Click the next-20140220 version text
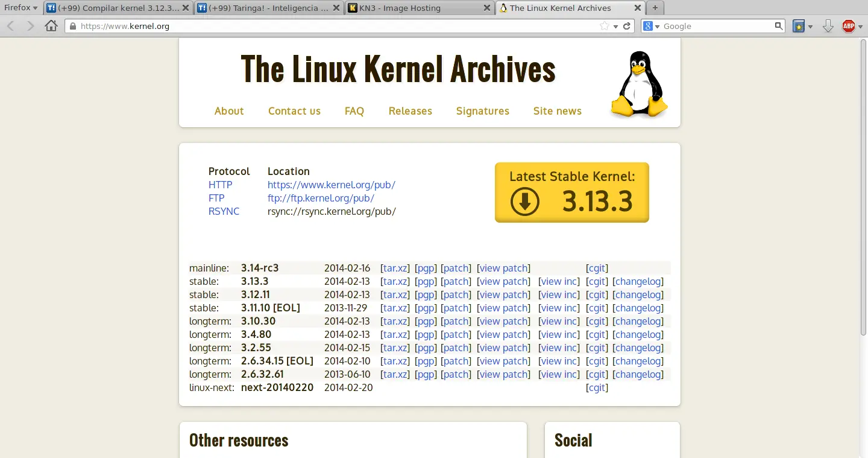Screen dimensions: 868x458 (x=277, y=387)
